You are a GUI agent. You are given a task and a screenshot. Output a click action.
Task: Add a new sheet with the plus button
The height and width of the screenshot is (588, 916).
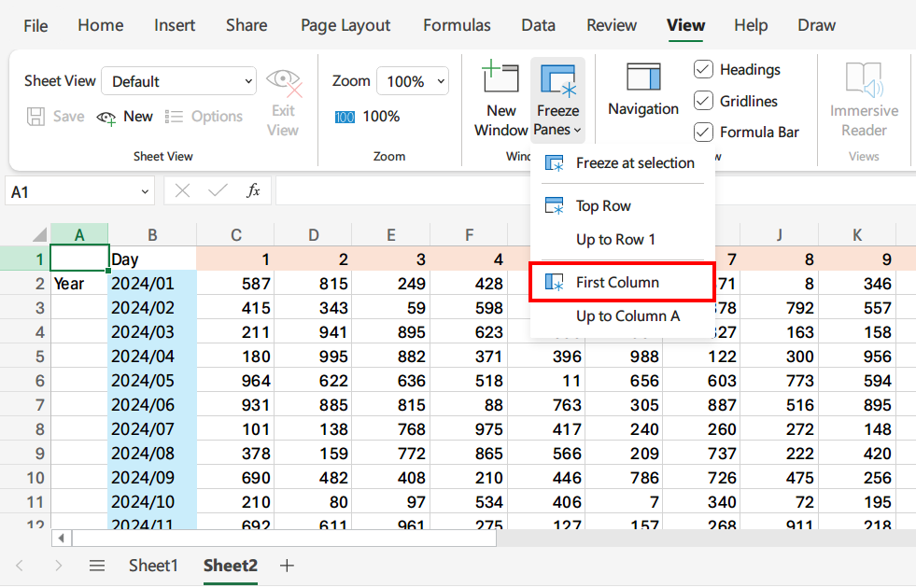(x=287, y=566)
